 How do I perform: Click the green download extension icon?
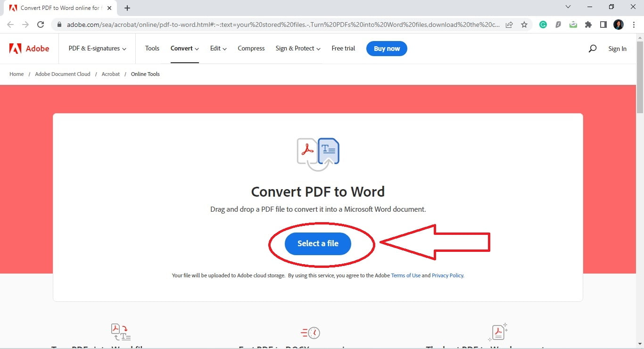(573, 25)
